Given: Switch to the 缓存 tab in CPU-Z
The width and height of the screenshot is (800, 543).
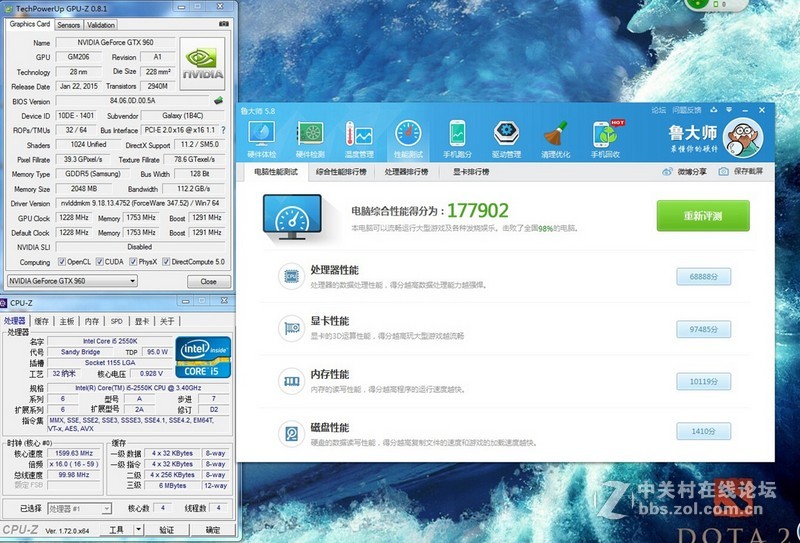Looking at the screenshot, I should point(41,321).
